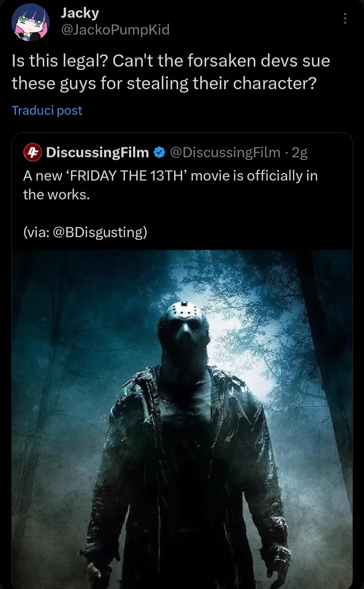
Task: Click the 2g timestamp
Action: point(300,153)
